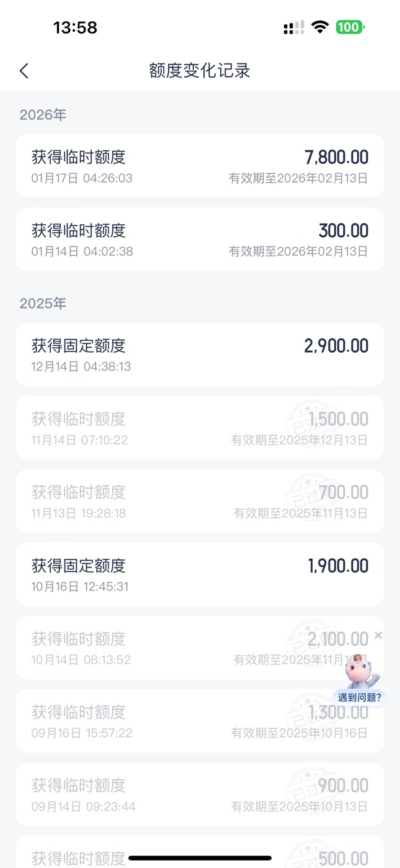Screen dimensions: 400x868
Task: Tap the Wi-Fi status icon
Action: point(320,27)
